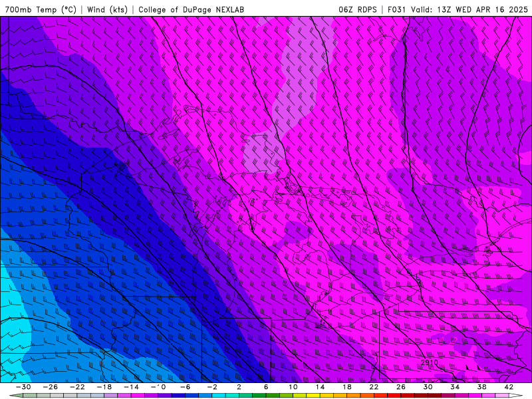Click the '38' legend tick label
The height and width of the screenshot is (399, 532).
(481, 387)
